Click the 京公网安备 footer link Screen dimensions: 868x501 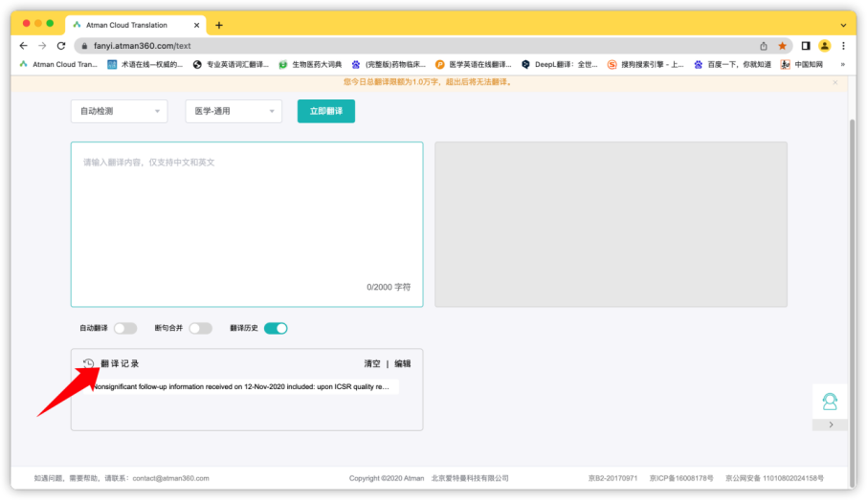coord(774,478)
